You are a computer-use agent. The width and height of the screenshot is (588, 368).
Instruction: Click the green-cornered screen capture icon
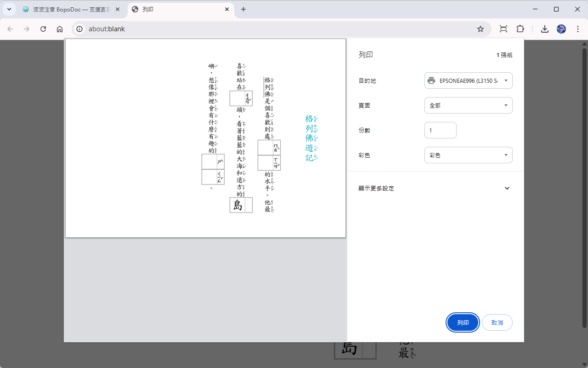point(503,29)
